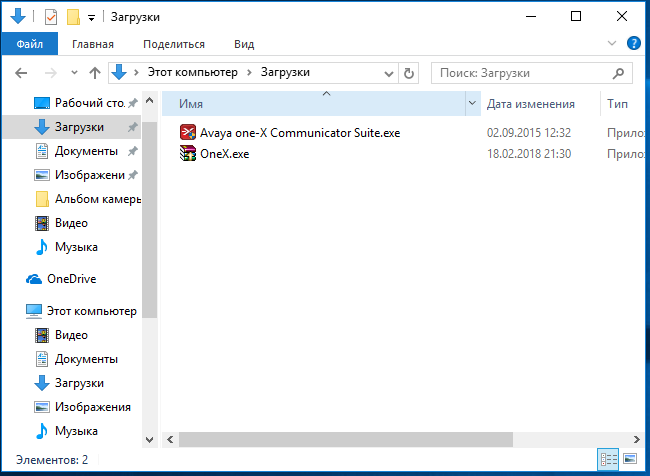Switch to Large icons view
The height and width of the screenshot is (476, 650).
point(630,459)
